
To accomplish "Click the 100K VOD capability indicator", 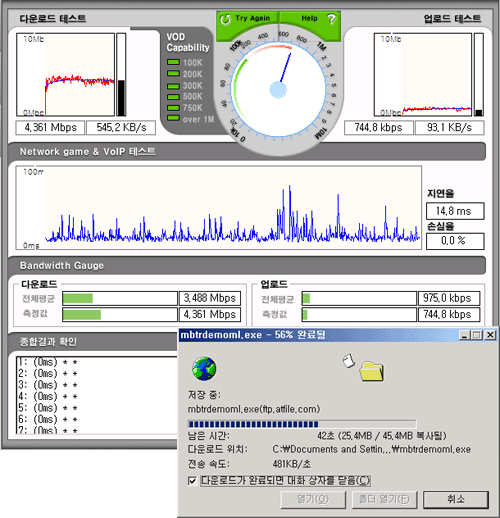I will coord(173,62).
